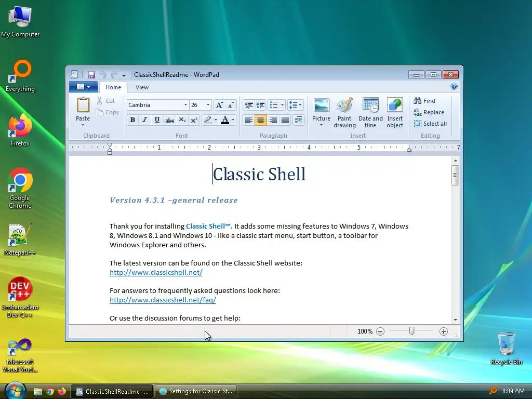Open the classicshell.net/faq link

[163, 300]
